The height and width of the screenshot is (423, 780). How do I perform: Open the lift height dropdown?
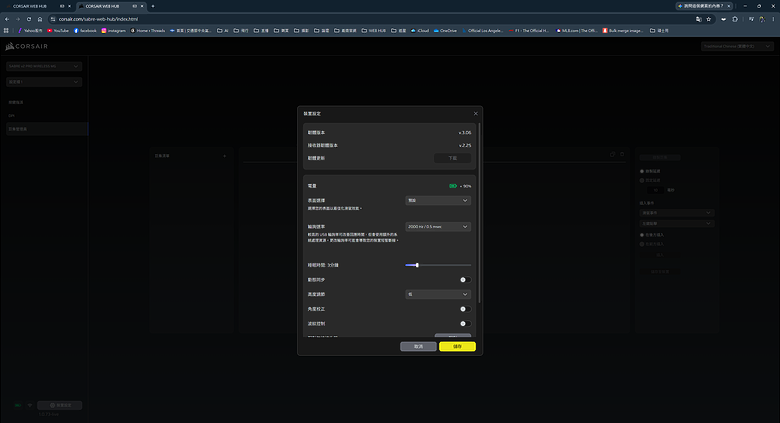pyautogui.click(x=438, y=294)
